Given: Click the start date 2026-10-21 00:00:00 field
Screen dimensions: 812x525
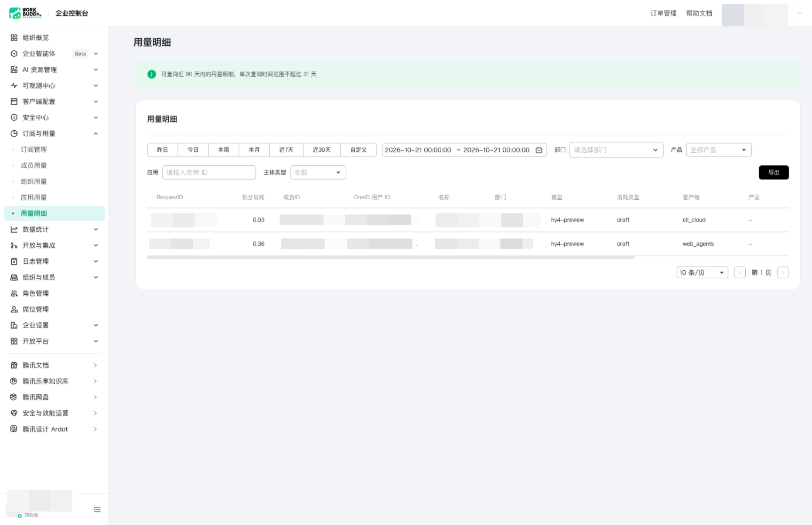Looking at the screenshot, I should (418, 150).
